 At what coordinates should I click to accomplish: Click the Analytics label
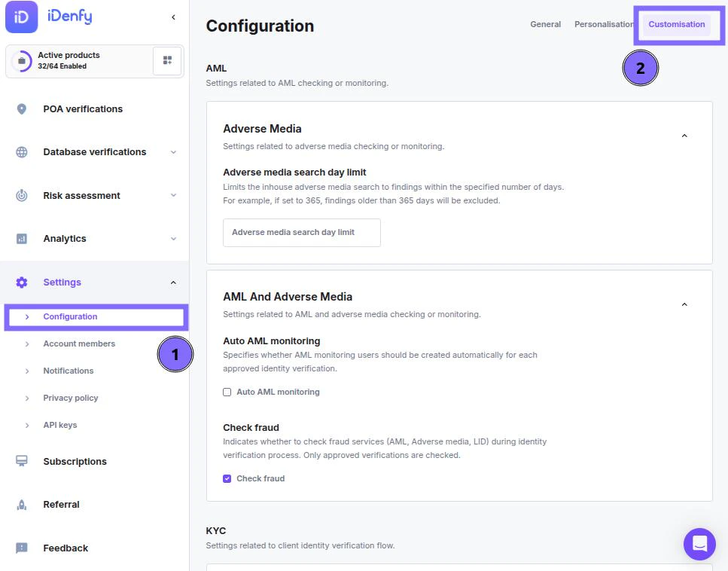tap(65, 239)
